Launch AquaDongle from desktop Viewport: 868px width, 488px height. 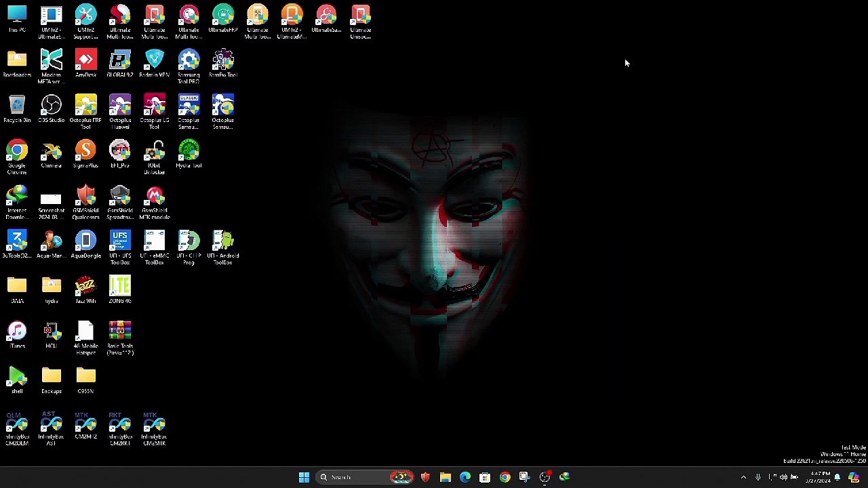point(85,245)
